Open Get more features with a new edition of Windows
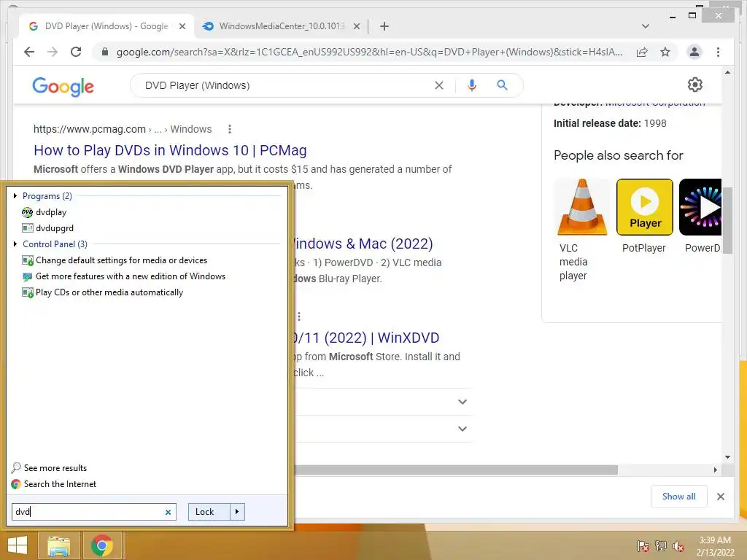 pos(124,276)
